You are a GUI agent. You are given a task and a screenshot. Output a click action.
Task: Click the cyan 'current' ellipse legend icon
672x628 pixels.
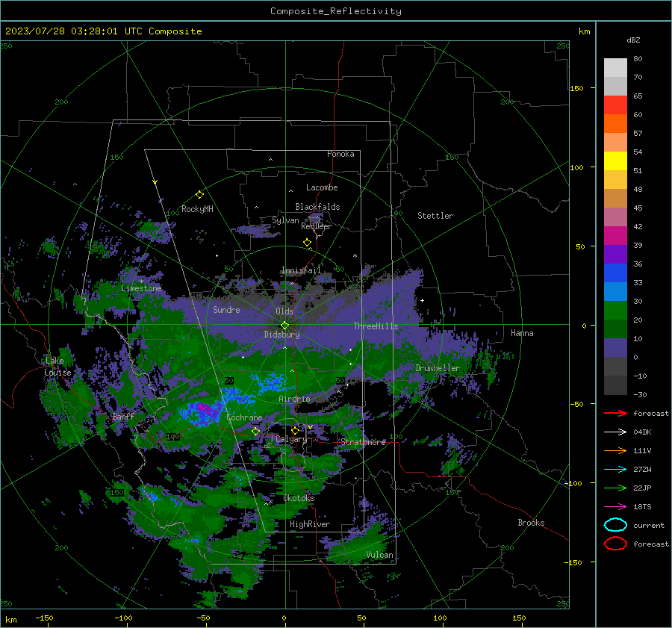click(615, 525)
